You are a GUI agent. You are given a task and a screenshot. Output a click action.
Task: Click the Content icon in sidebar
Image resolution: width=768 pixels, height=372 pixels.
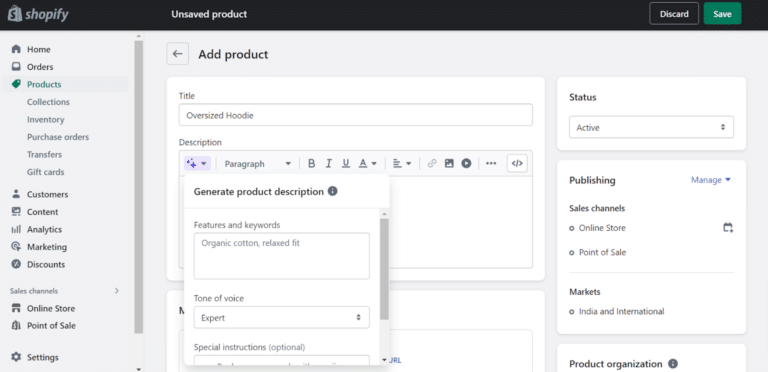click(16, 212)
